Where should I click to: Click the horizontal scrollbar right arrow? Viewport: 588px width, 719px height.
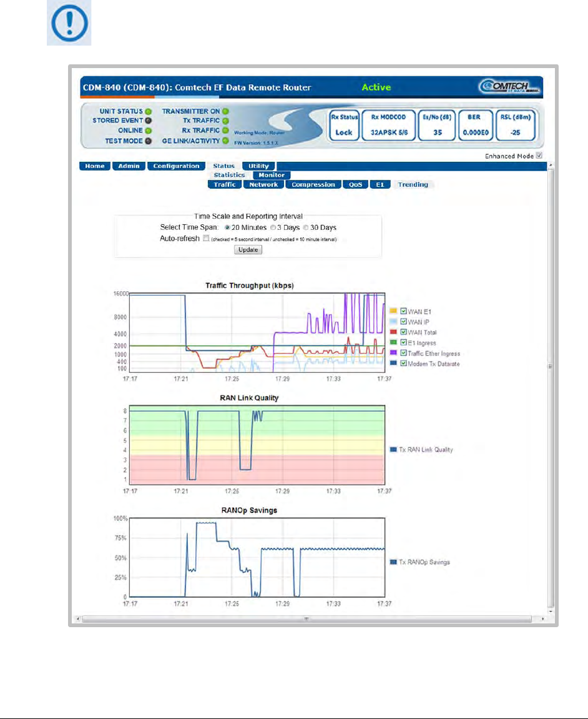click(x=542, y=619)
